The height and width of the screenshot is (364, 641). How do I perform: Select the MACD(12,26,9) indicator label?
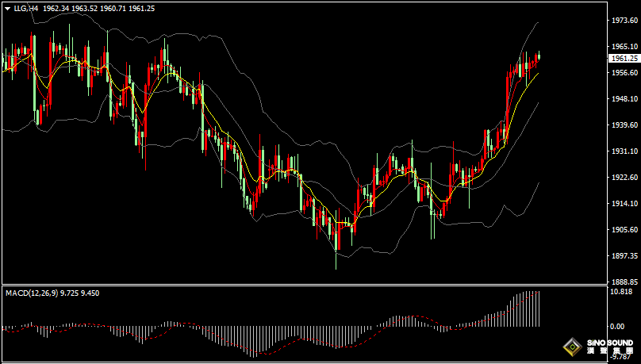pos(31,293)
